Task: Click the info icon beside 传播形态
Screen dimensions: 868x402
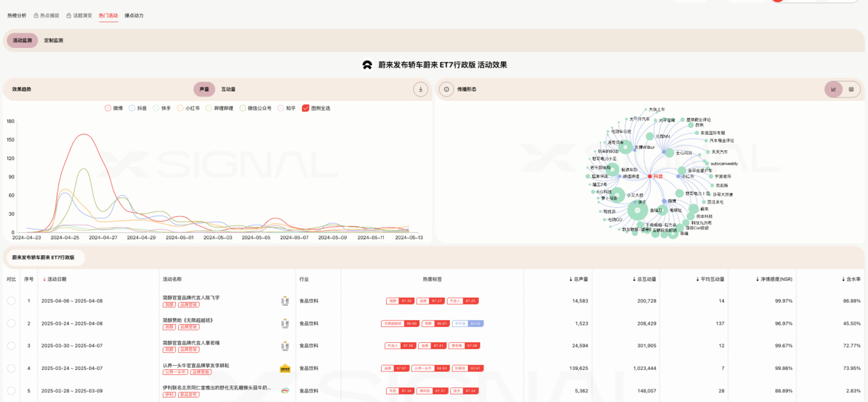Action: pos(446,89)
